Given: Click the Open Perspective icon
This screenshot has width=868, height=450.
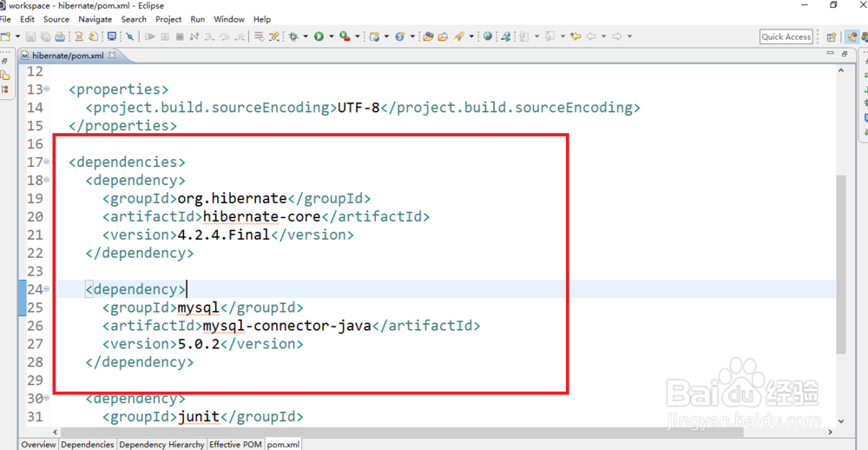Looking at the screenshot, I should tap(831, 37).
